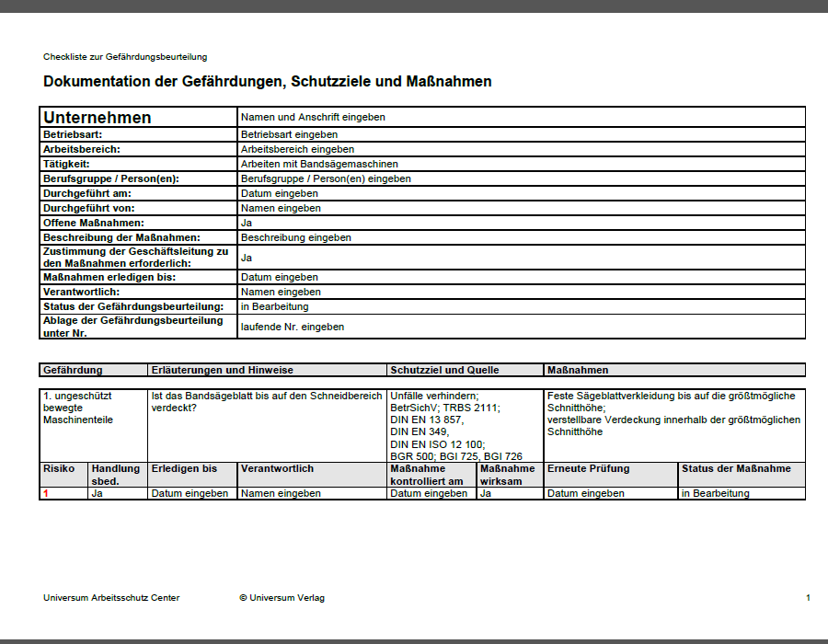Select the 'Berufsgruppe / Person(en) eingeben' field

(522, 179)
